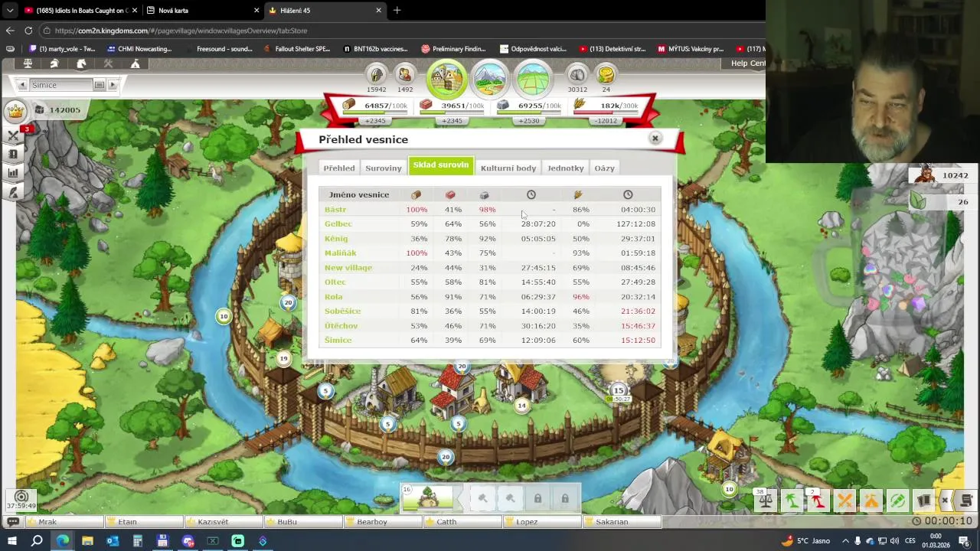Open the quest book sidebar icon
Screen dimensions: 980x551
pyautogui.click(x=13, y=154)
